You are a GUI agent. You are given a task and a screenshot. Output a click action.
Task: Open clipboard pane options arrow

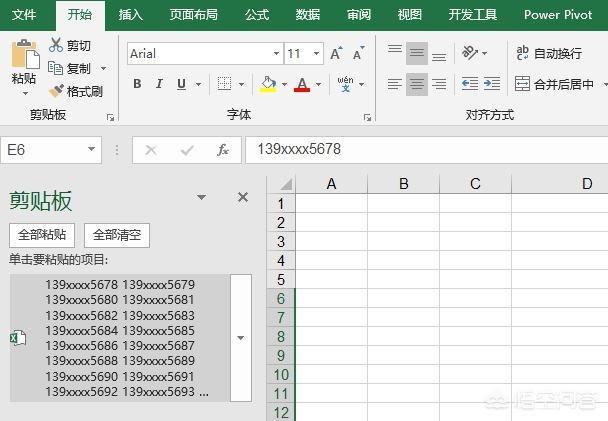pos(201,197)
